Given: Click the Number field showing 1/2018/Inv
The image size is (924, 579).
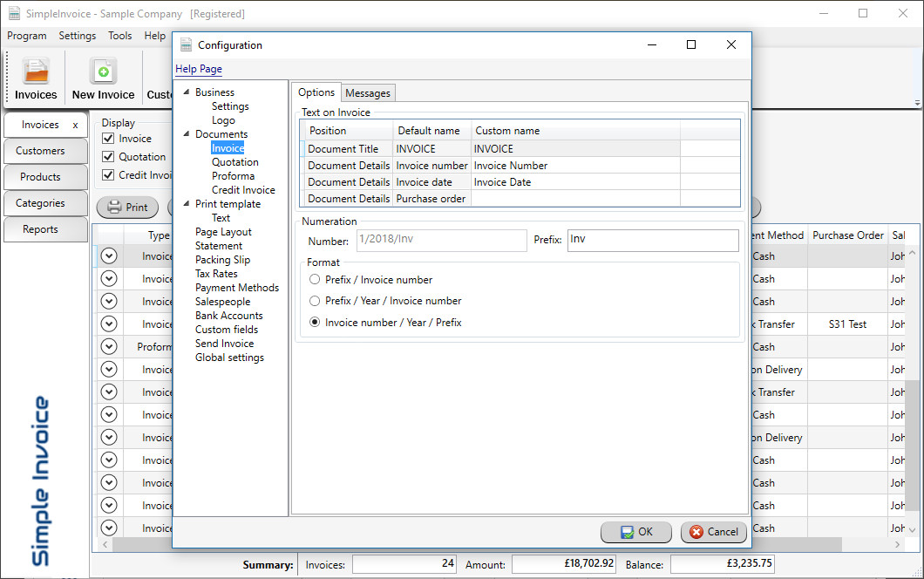Looking at the screenshot, I should [x=441, y=240].
